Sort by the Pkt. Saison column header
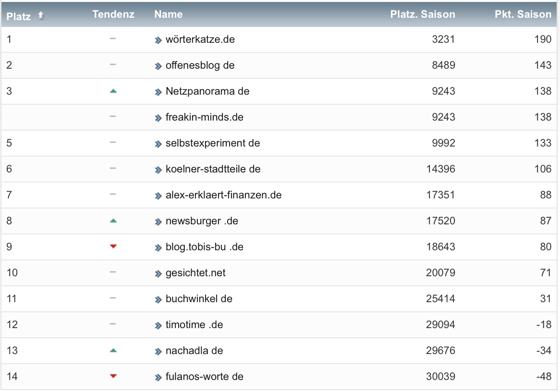This screenshot has width=560, height=392. coord(523,14)
